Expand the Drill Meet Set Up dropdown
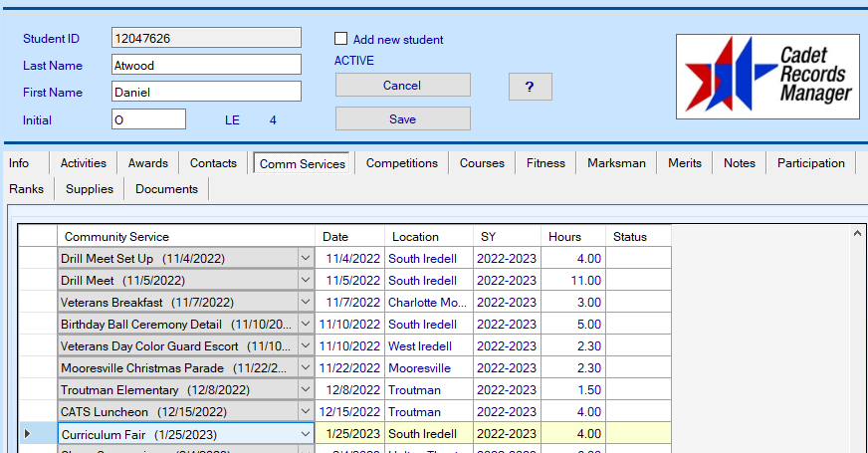 pos(305,259)
